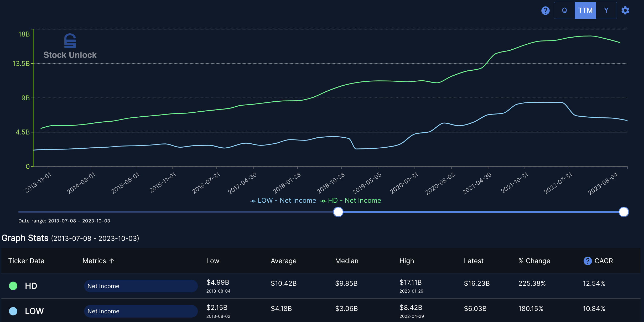
Task: Click the Low column header
Action: 213,261
